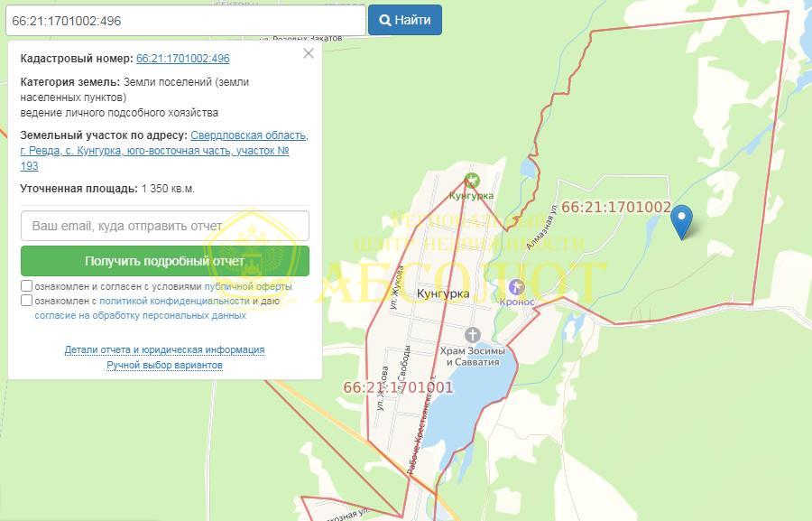This screenshot has height=521, width=812.
Task: Click the blue location pin marker
Action: [681, 222]
